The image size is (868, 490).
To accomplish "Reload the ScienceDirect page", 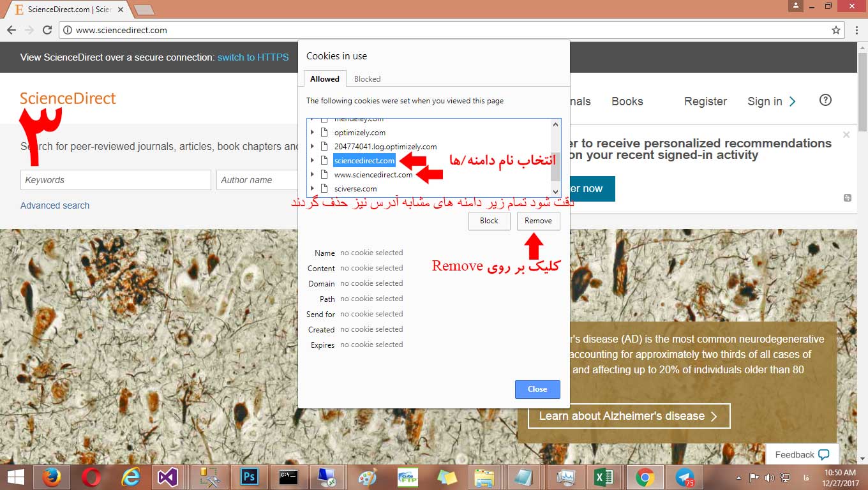I will coord(47,30).
